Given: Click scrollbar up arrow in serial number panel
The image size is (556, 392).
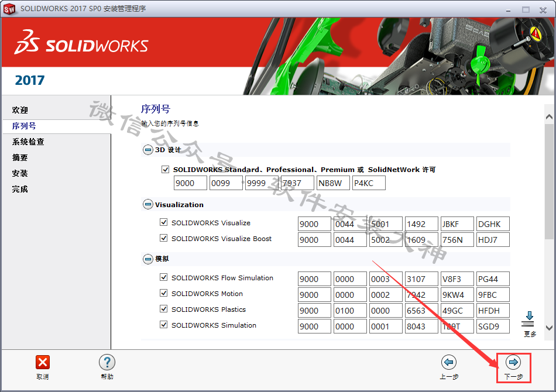Looking at the screenshot, I should tap(549, 117).
